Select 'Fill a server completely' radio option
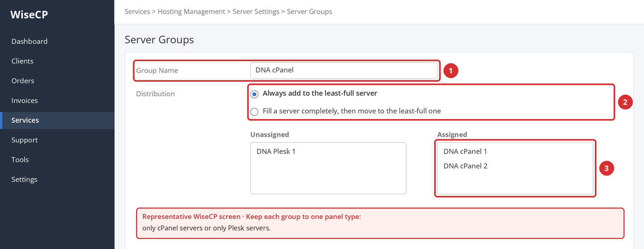This screenshot has height=249, width=644. (x=254, y=112)
